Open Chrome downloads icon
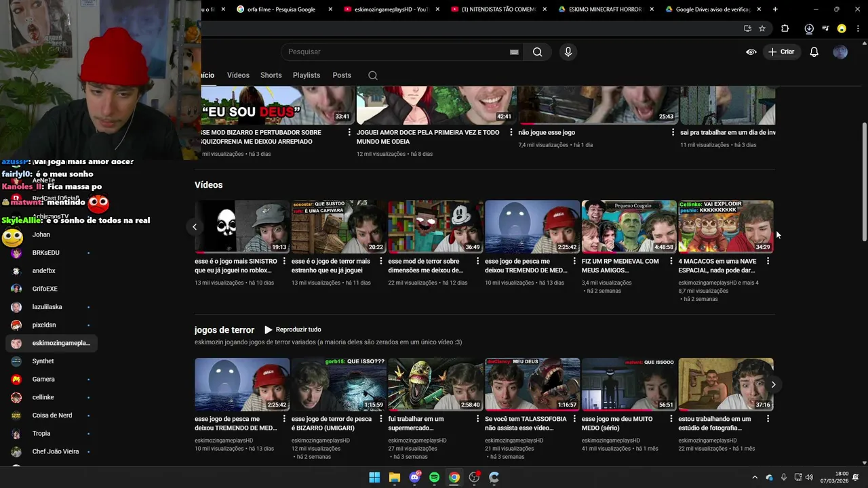 (809, 28)
